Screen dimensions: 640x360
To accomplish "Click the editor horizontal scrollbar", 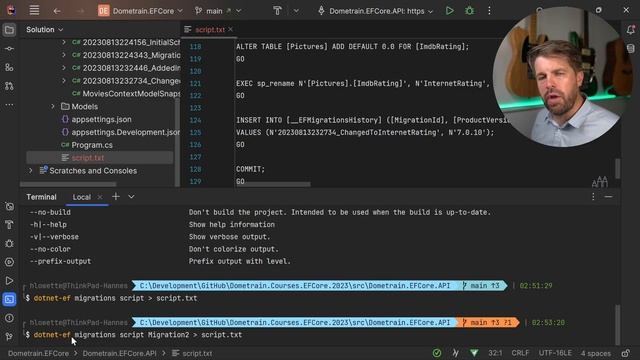I will pos(273,184).
